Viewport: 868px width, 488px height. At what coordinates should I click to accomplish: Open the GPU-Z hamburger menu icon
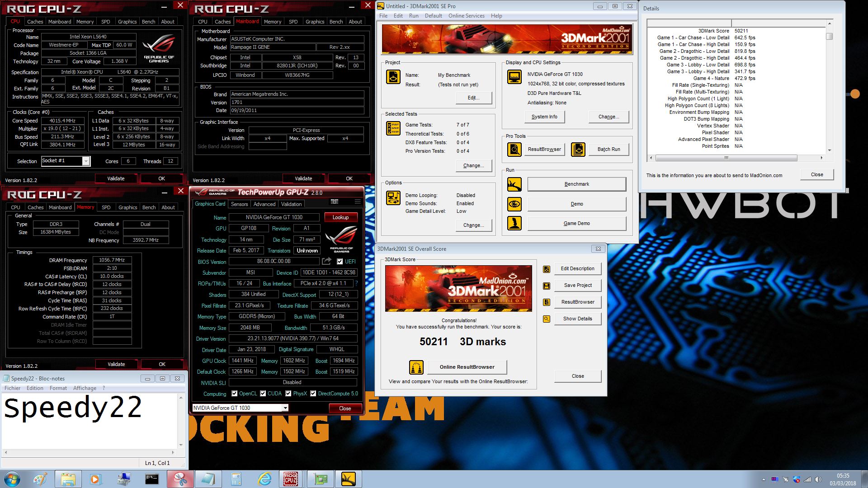pyautogui.click(x=357, y=202)
